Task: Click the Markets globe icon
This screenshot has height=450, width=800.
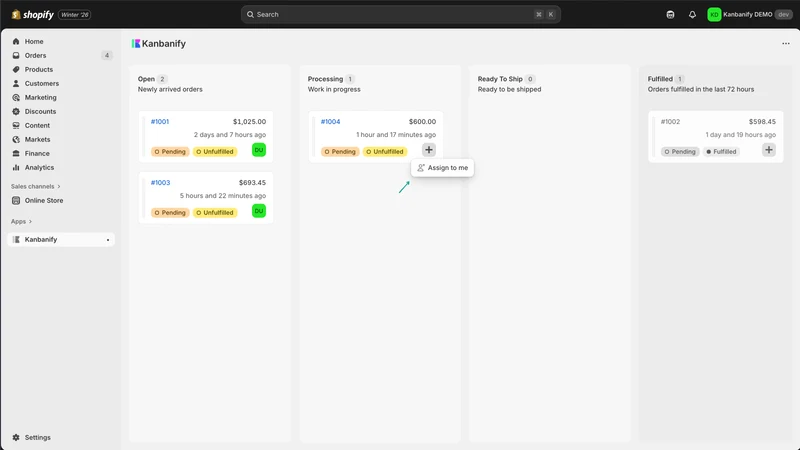Action: click(16, 139)
